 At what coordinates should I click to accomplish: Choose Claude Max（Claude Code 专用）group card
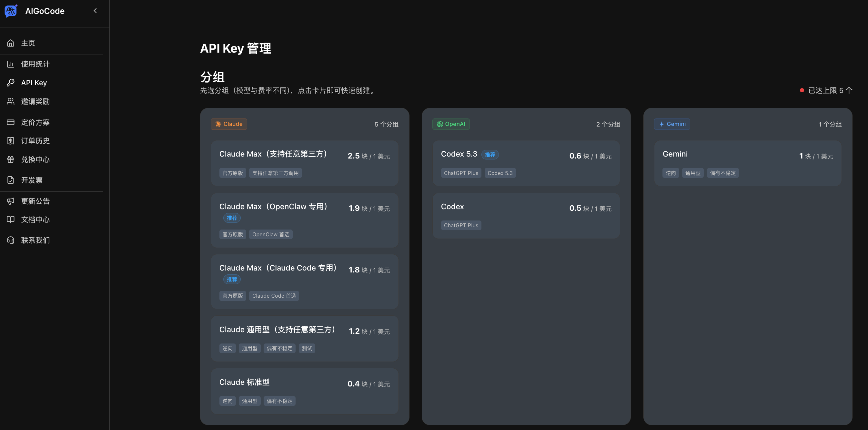pos(305,282)
